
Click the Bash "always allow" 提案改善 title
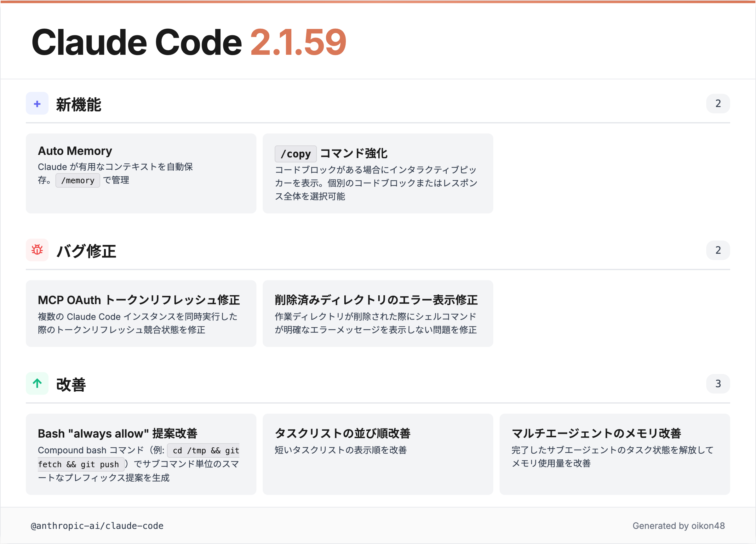pyautogui.click(x=118, y=433)
